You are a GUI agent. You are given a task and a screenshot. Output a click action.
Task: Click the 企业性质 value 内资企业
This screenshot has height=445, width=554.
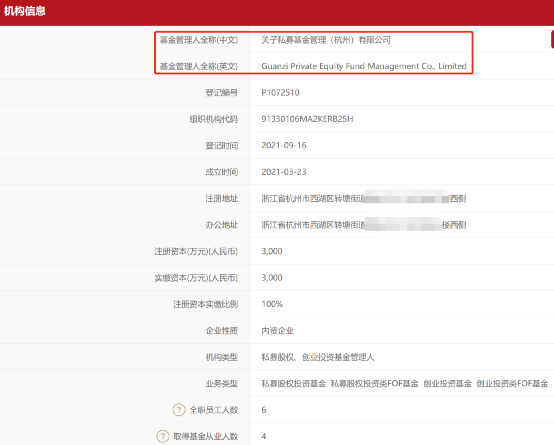pos(277,330)
